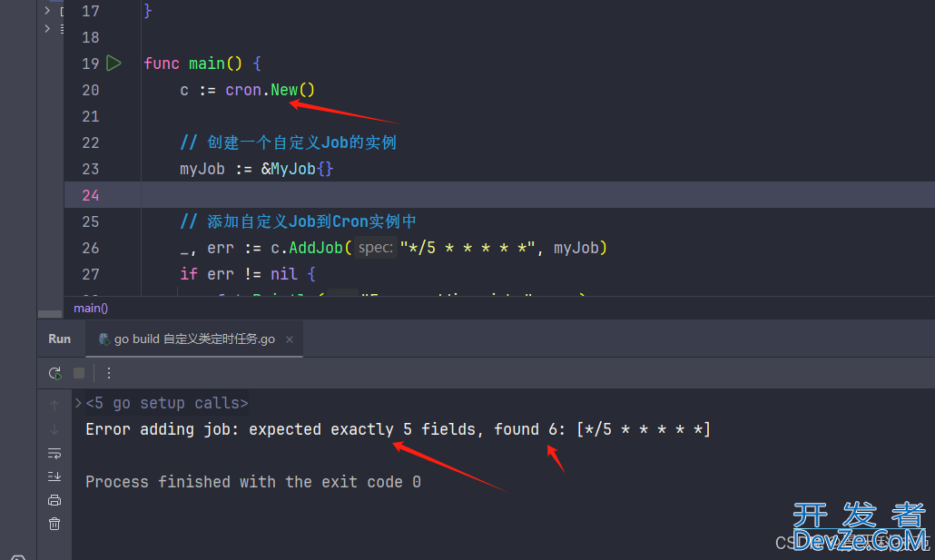Expand the top project tree chevron
This screenshot has width=935, height=560.
[48, 10]
